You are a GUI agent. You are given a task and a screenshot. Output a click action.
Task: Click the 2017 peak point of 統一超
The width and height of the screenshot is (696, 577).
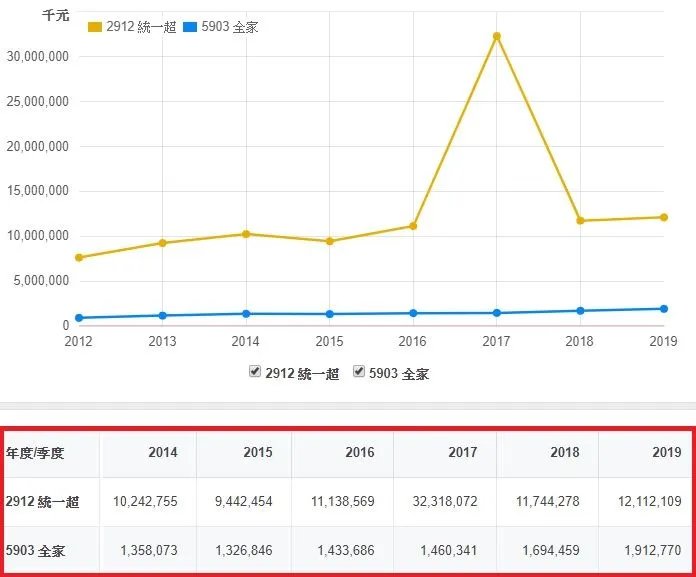pos(497,36)
